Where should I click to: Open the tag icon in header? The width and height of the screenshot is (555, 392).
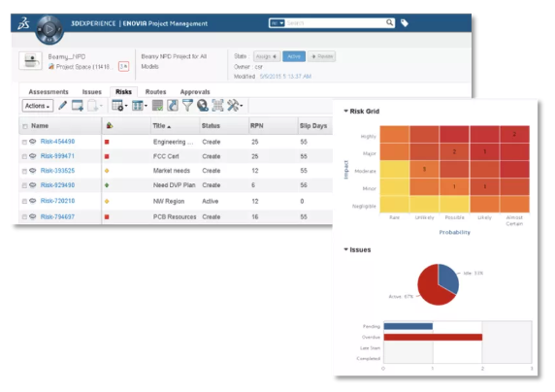coord(405,23)
